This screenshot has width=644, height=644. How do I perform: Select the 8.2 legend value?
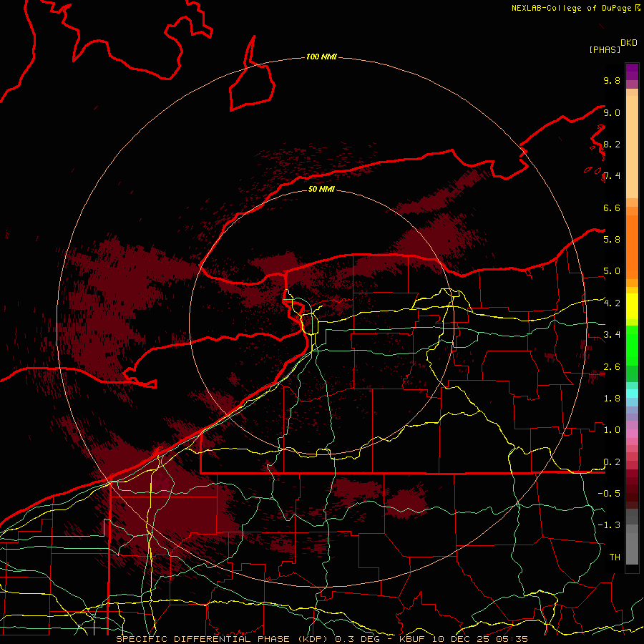(x=612, y=144)
